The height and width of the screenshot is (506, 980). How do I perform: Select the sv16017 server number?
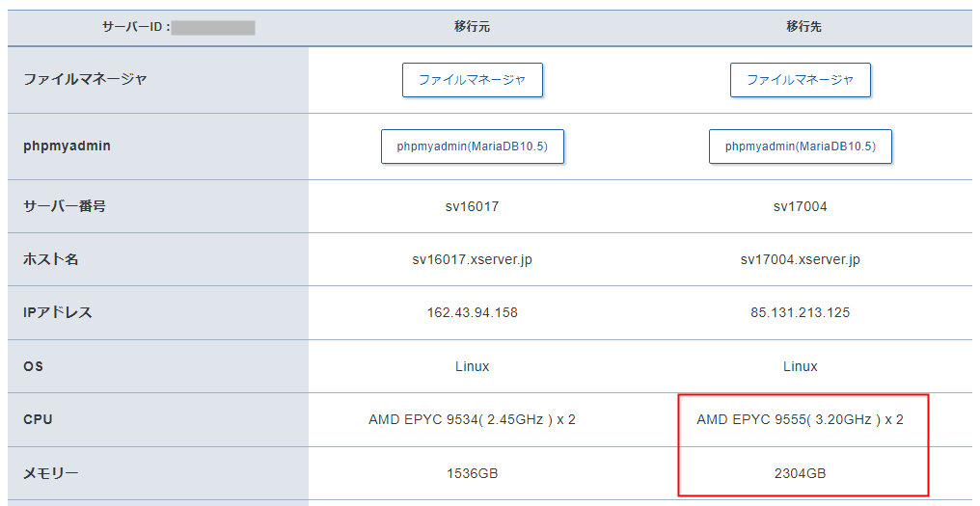click(x=472, y=206)
